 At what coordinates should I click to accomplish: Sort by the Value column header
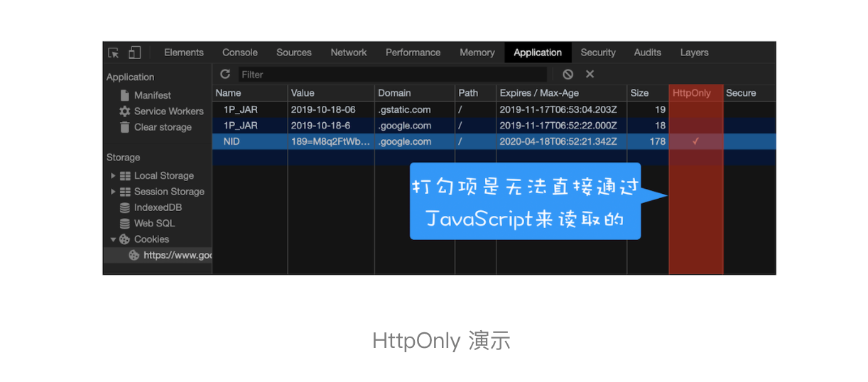point(331,93)
